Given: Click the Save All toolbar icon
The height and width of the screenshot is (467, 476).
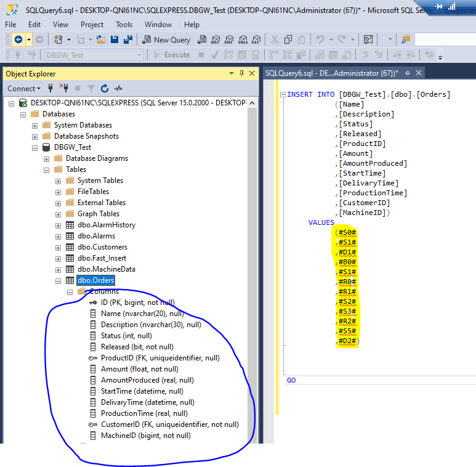Looking at the screenshot, I should coord(128,39).
